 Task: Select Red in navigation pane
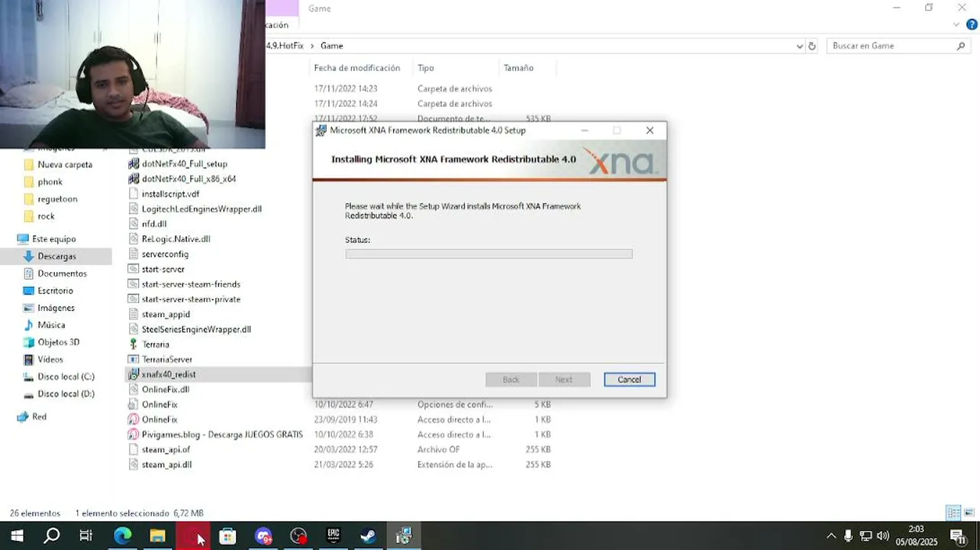click(39, 417)
